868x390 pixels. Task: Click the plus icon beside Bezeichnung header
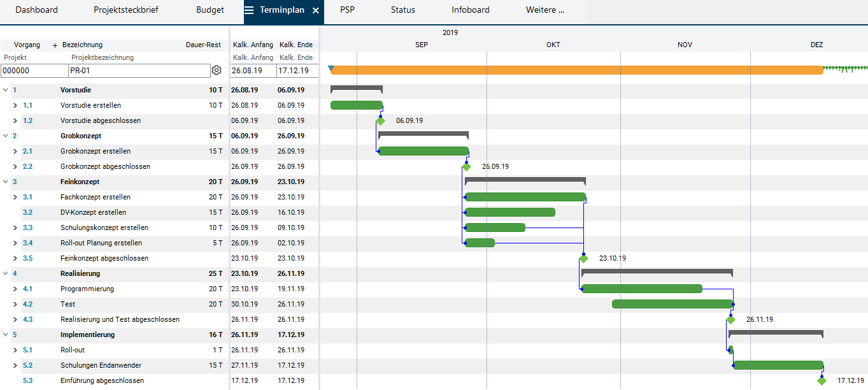pyautogui.click(x=55, y=45)
